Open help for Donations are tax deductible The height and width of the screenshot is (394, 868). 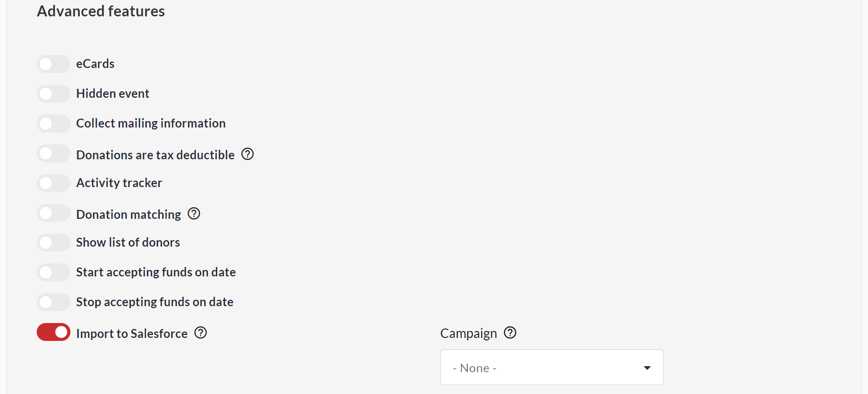tap(248, 154)
